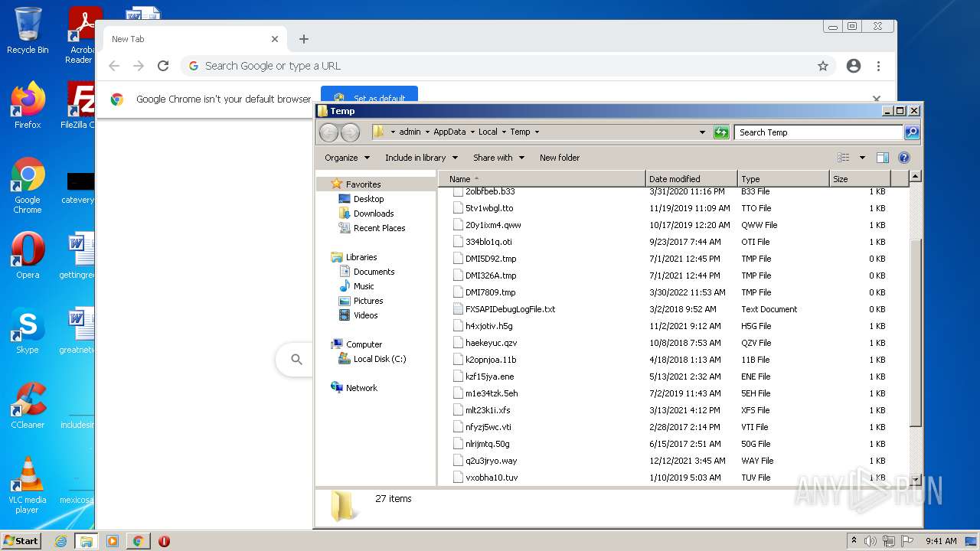The image size is (980, 551).
Task: Toggle the preview pane icon
Action: click(x=882, y=158)
